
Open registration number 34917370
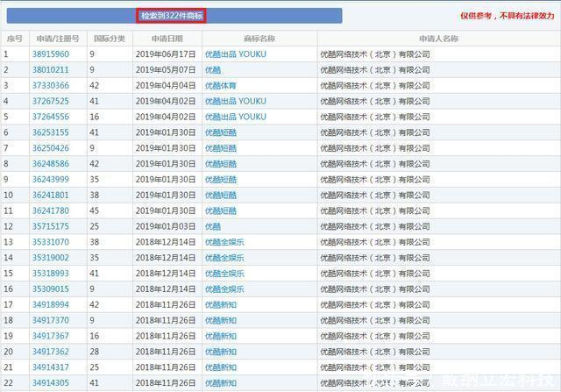point(51,320)
